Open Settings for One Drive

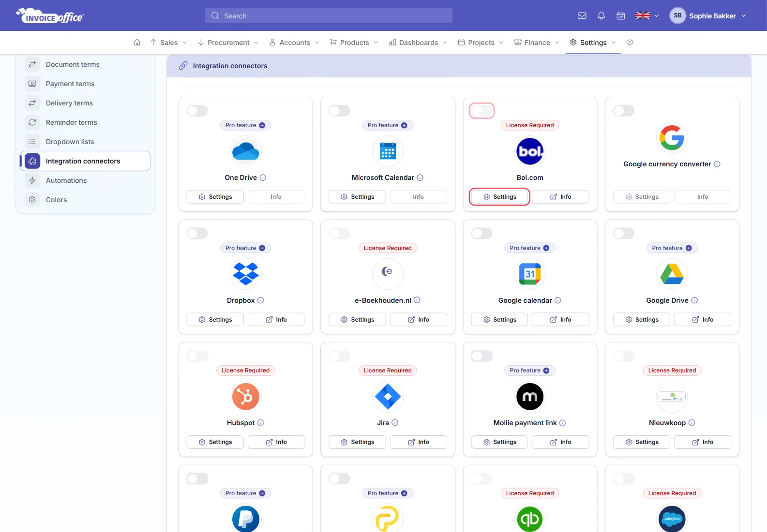[x=215, y=197]
